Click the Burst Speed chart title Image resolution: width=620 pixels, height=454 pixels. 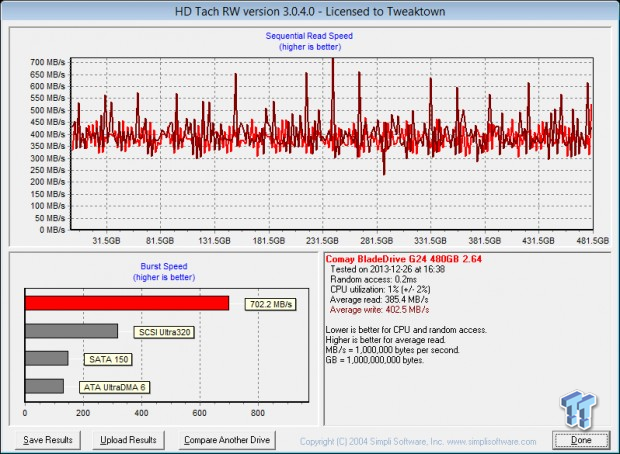click(x=164, y=267)
